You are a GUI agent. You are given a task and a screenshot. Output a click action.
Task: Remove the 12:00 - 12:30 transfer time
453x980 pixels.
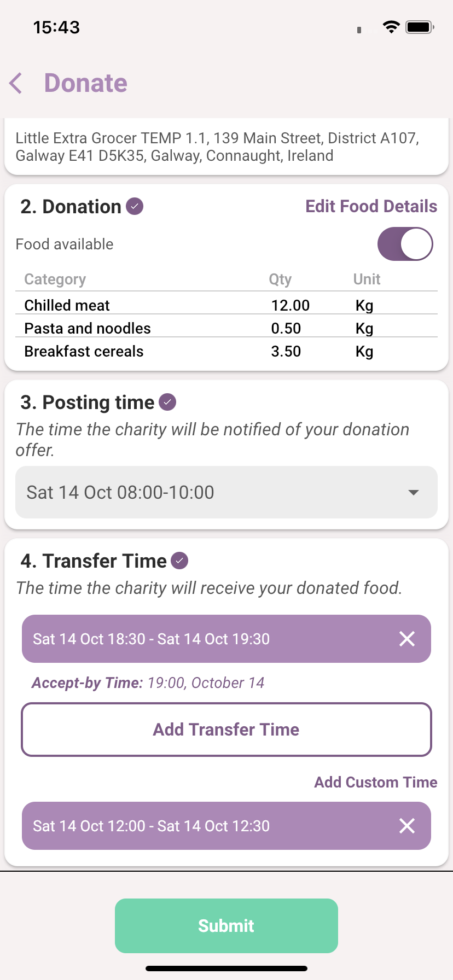(406, 826)
